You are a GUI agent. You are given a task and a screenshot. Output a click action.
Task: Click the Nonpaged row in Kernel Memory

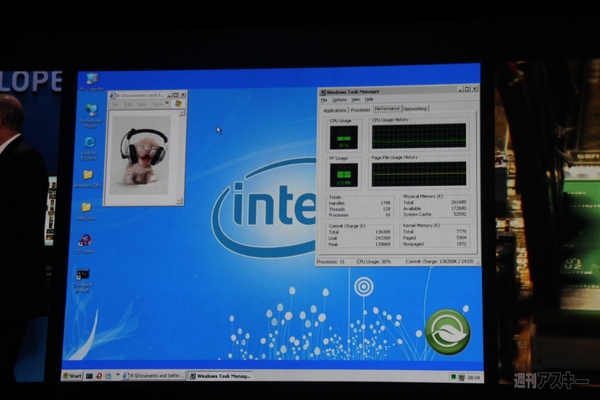coord(435,244)
